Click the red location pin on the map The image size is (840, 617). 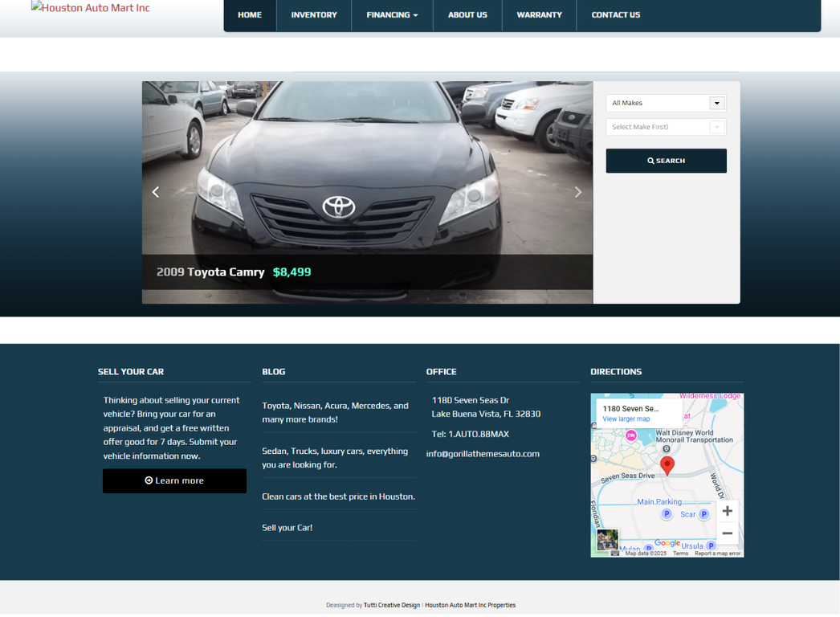pyautogui.click(x=667, y=465)
